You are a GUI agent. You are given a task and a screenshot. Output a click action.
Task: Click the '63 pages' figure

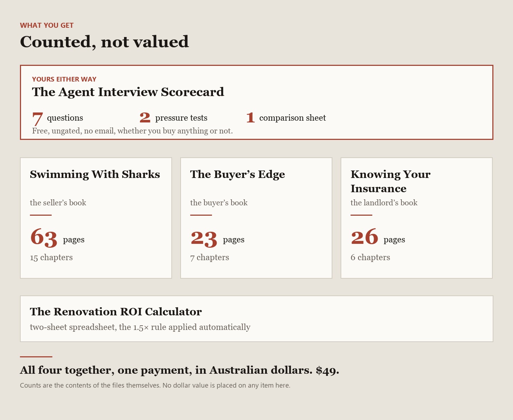pyautogui.click(x=57, y=238)
